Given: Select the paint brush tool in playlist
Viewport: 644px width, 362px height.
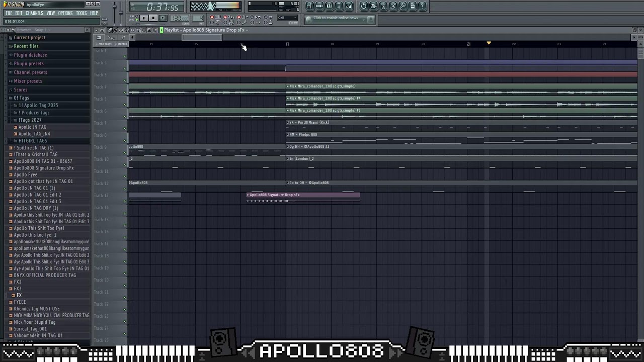Looking at the screenshot, I should [115, 30].
